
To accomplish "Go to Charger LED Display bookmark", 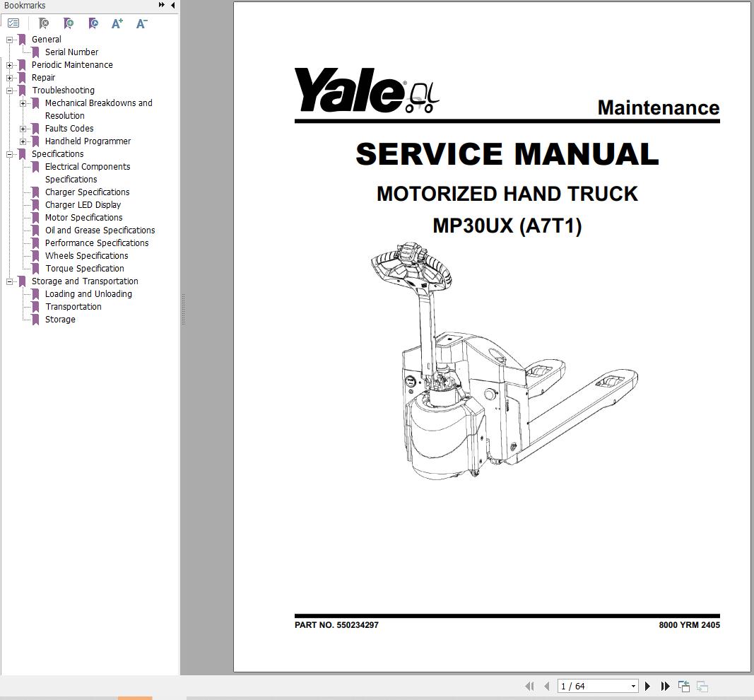I will pyautogui.click(x=83, y=205).
